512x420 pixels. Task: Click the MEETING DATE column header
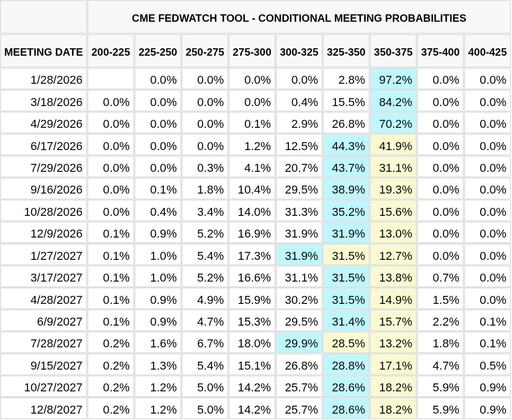click(43, 52)
